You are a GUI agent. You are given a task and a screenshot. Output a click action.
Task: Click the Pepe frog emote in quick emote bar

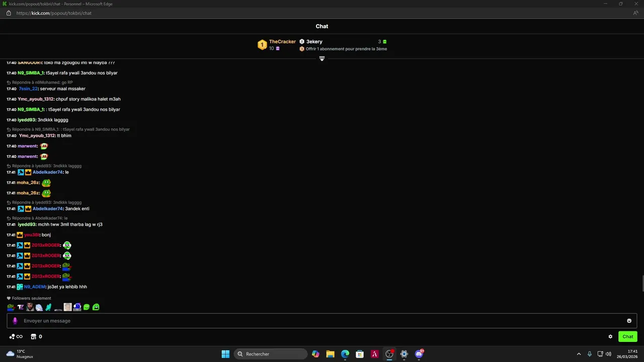pyautogui.click(x=11, y=307)
